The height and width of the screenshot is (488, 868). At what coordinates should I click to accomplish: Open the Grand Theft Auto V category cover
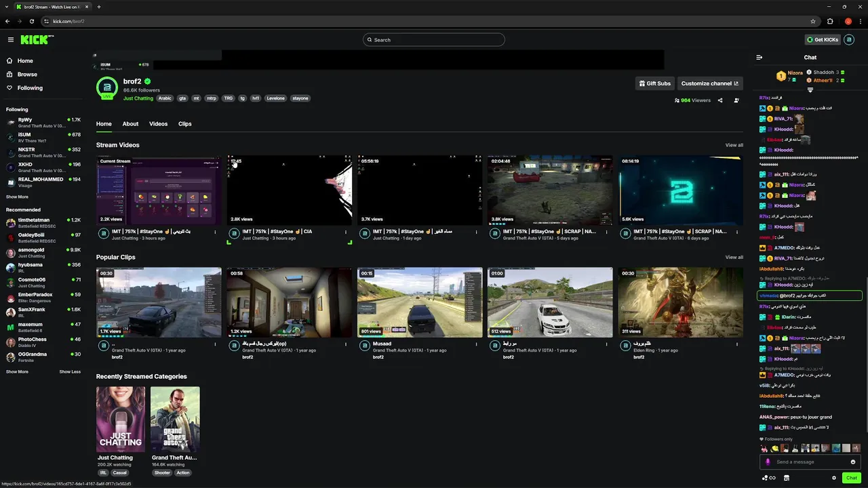[175, 419]
